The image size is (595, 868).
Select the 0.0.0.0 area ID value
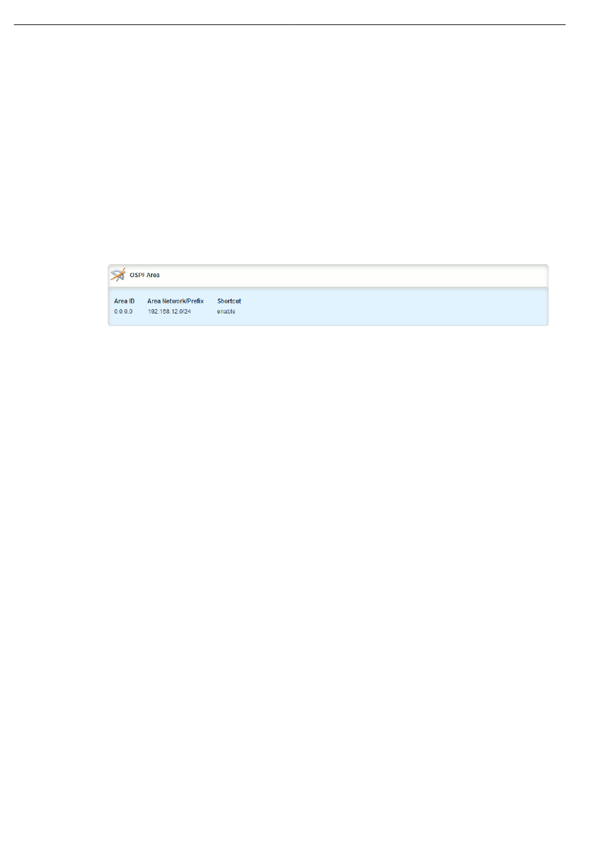[x=123, y=311]
